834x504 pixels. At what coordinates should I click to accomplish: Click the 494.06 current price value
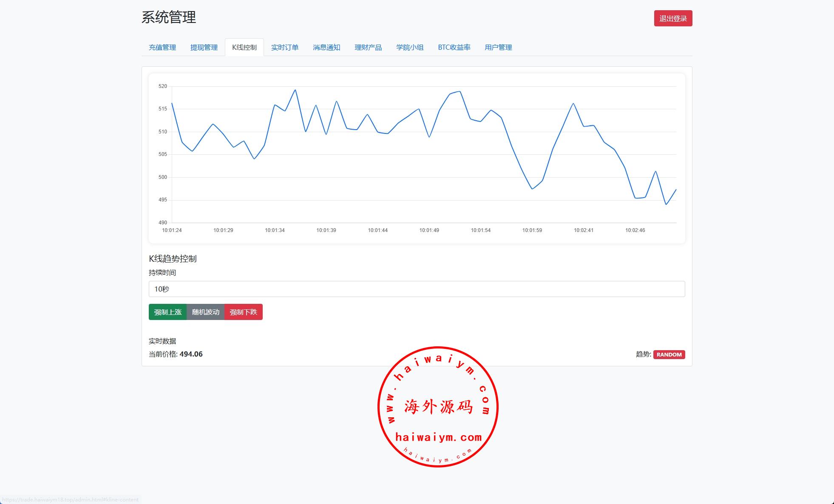tap(191, 354)
